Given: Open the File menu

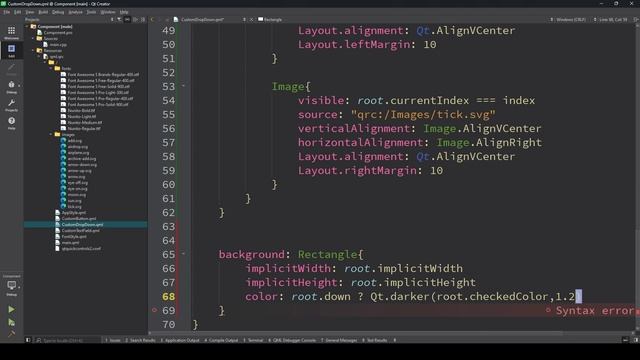Looking at the screenshot, I should [7, 12].
